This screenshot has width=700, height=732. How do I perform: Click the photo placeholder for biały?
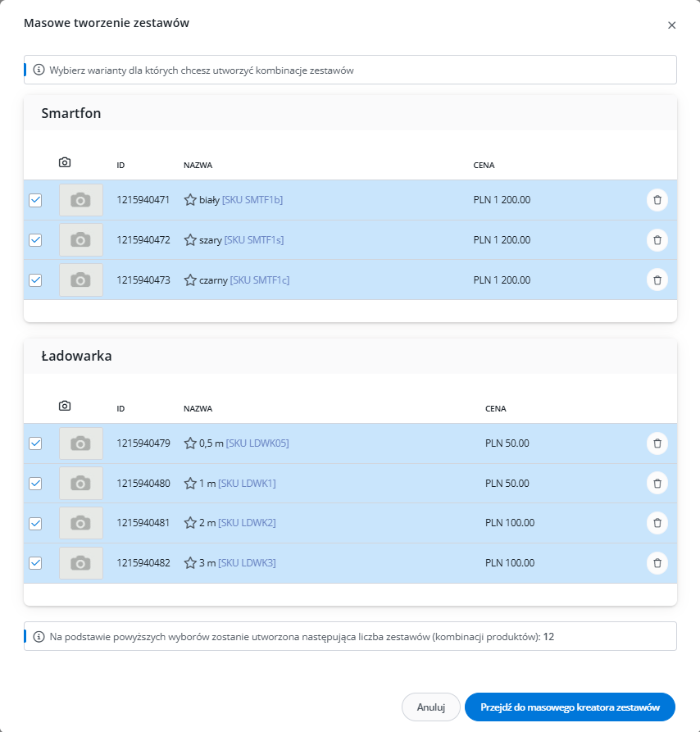[80, 200]
